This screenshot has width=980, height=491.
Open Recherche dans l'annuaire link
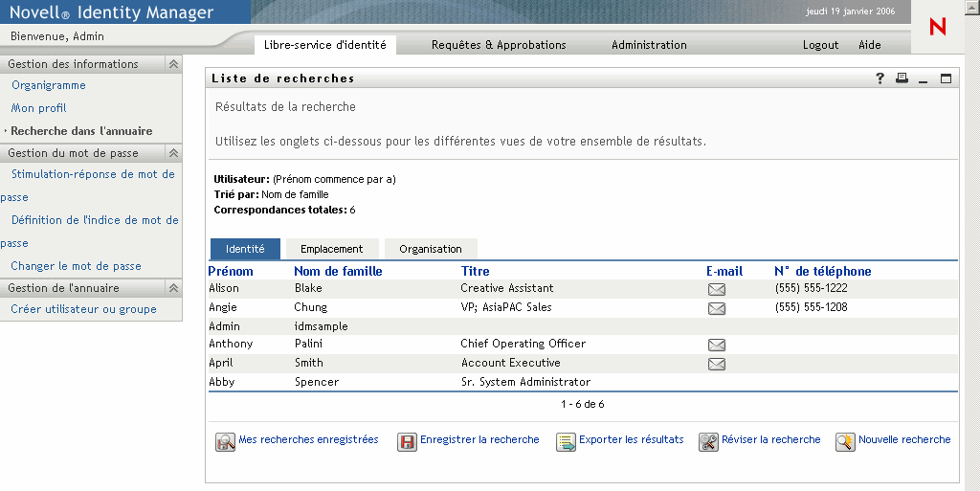click(x=81, y=131)
